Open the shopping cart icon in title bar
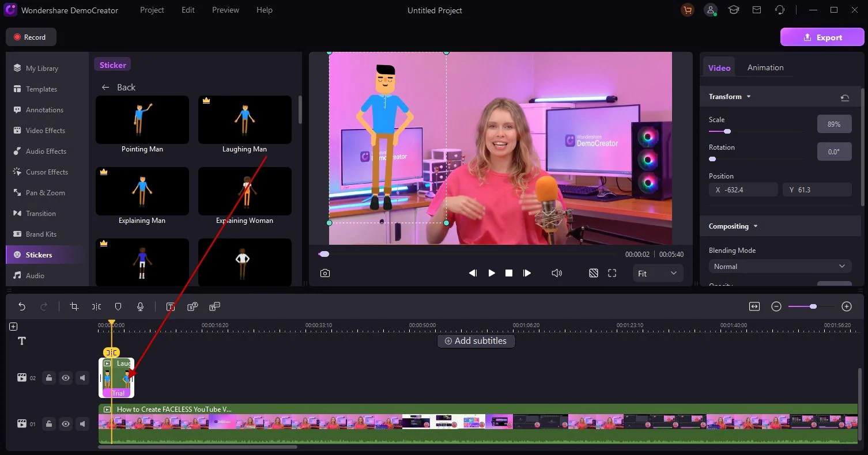 687,10
